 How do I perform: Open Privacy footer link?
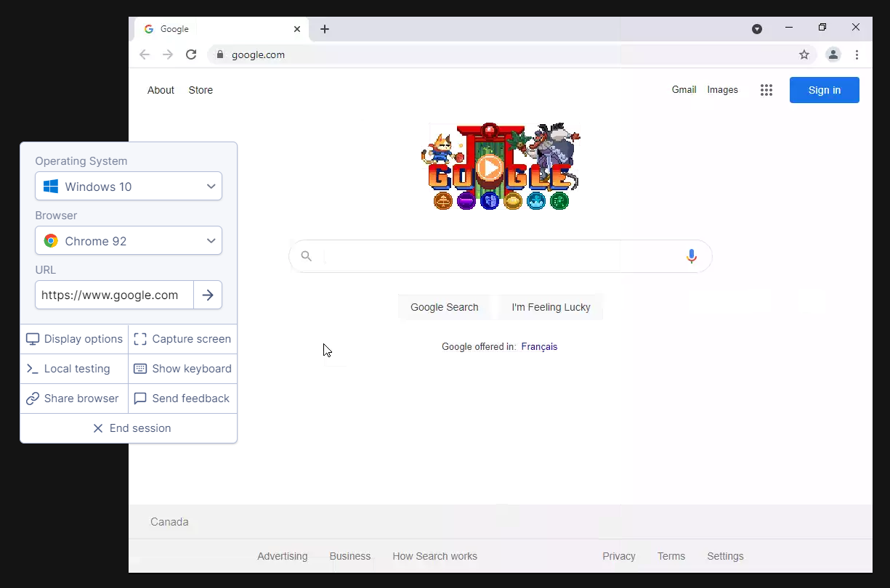pos(619,556)
